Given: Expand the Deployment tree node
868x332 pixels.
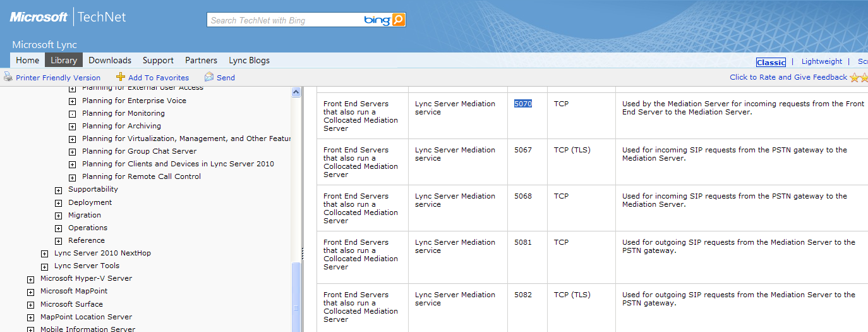Looking at the screenshot, I should click(x=58, y=203).
